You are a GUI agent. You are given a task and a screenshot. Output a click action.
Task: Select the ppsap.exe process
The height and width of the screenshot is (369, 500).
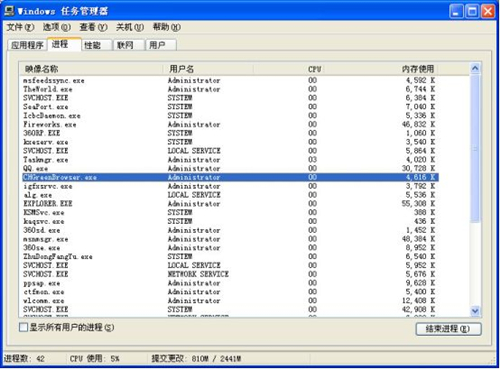230,283
